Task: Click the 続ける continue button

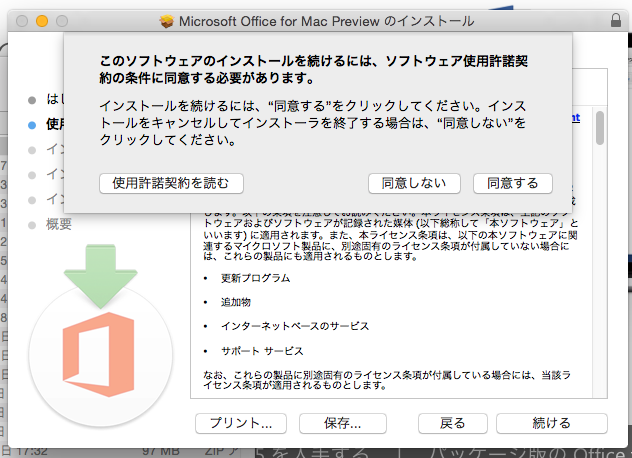Action: [x=552, y=423]
